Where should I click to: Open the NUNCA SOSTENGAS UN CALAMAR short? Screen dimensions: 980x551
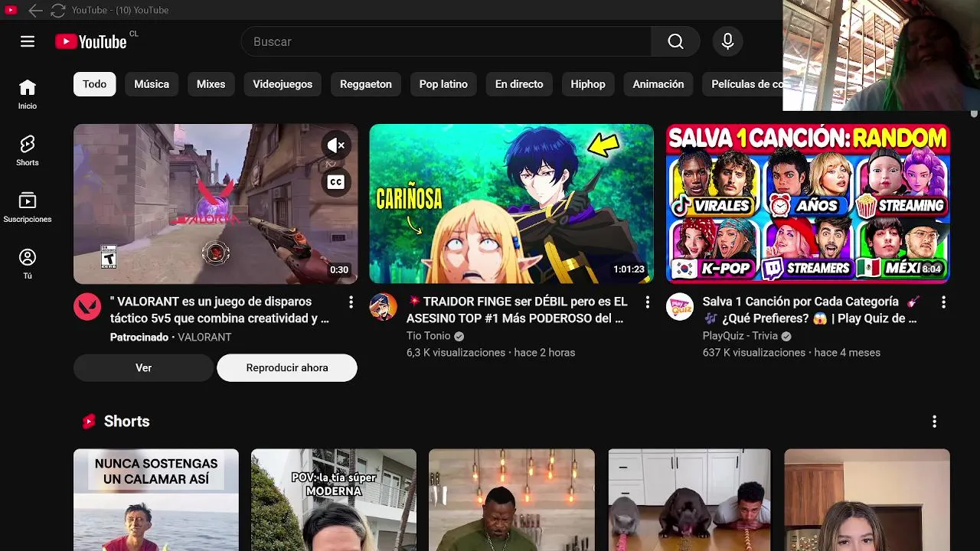point(156,500)
